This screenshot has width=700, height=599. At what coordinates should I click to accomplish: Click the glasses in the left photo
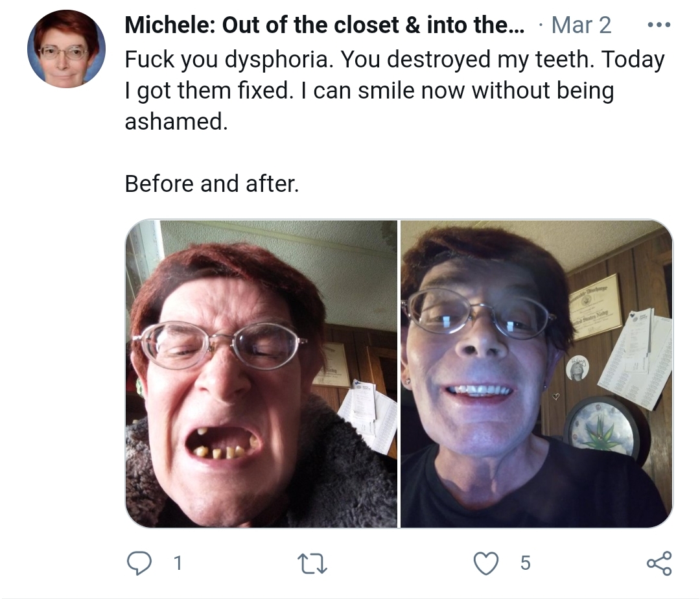[219, 346]
